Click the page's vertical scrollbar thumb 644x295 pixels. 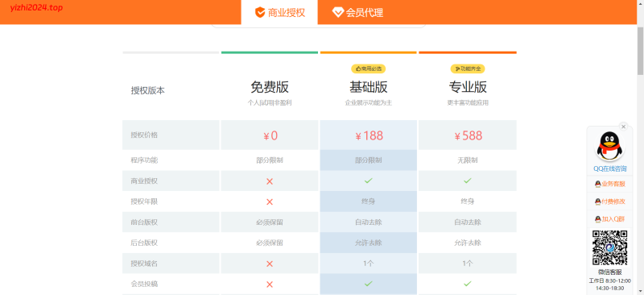640,52
